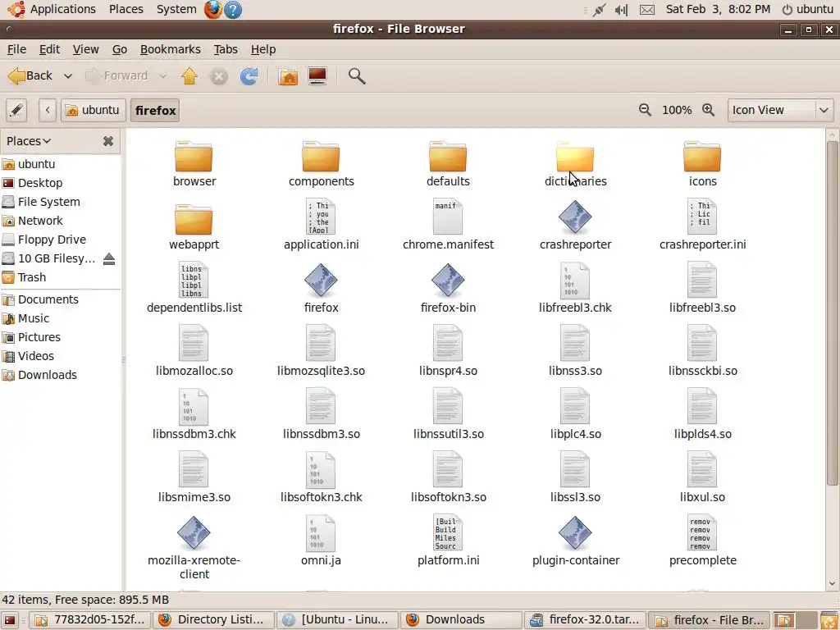Image resolution: width=840 pixels, height=630 pixels.
Task: Open the Places side pane dropdown
Action: tap(29, 141)
